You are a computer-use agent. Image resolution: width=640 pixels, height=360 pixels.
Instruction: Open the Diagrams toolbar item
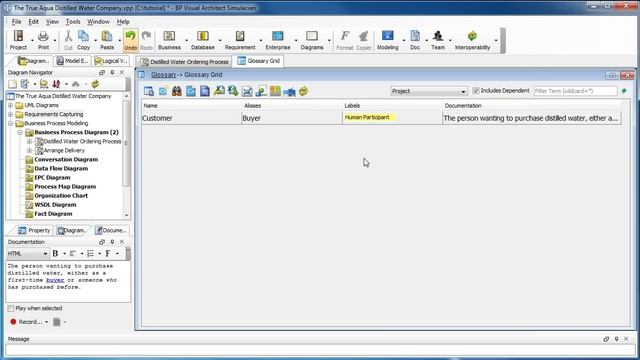coord(312,40)
